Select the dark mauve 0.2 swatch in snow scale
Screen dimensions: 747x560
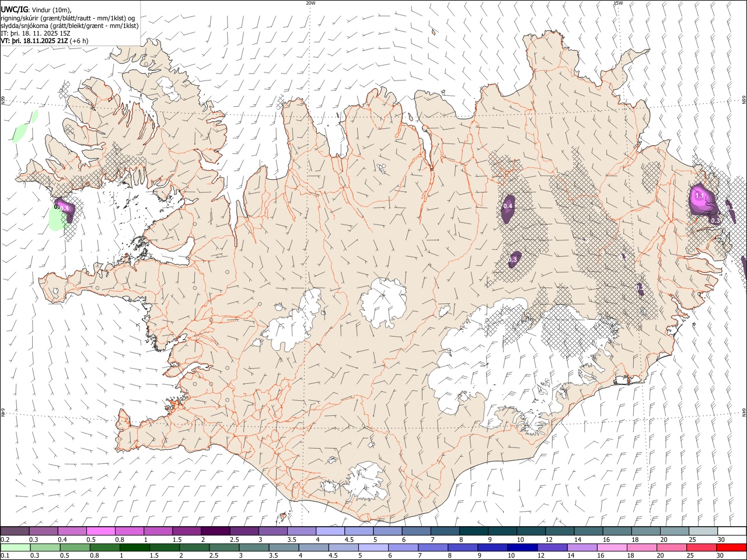pos(15,531)
